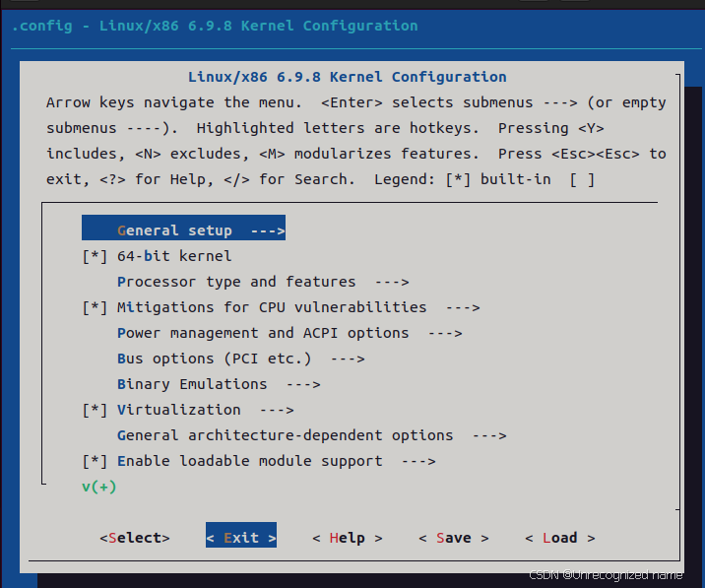Toggle Enable loadable module support checkbox
705x588 pixels.
[x=95, y=461]
